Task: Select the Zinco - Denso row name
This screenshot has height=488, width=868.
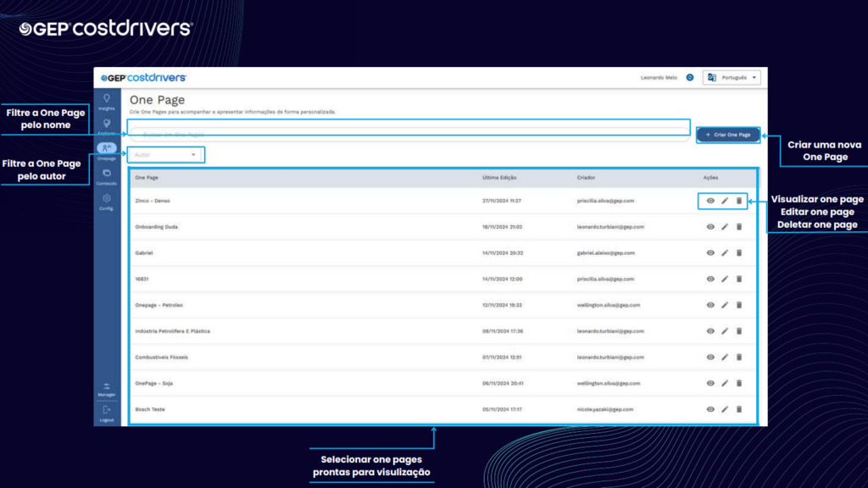Action: tap(153, 201)
